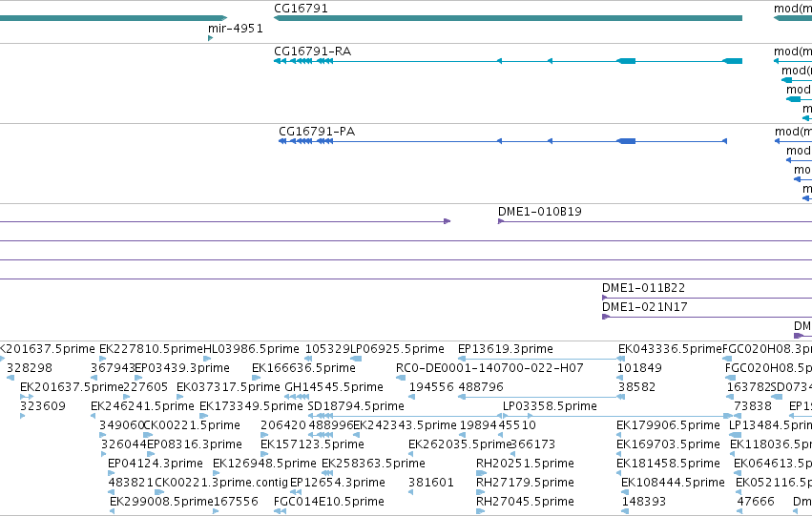Click the 483821 feature label
Viewport: 812px width, 516px height.
pos(131,483)
